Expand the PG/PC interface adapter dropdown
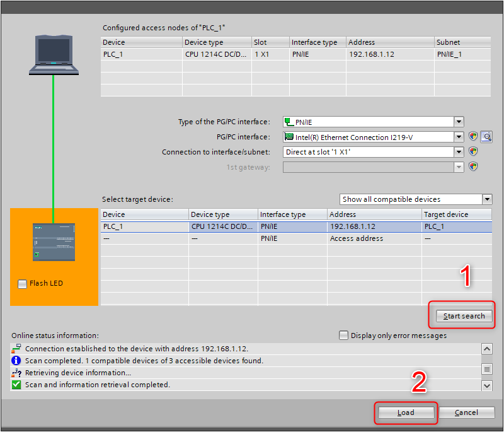The height and width of the screenshot is (432, 504). (x=459, y=137)
